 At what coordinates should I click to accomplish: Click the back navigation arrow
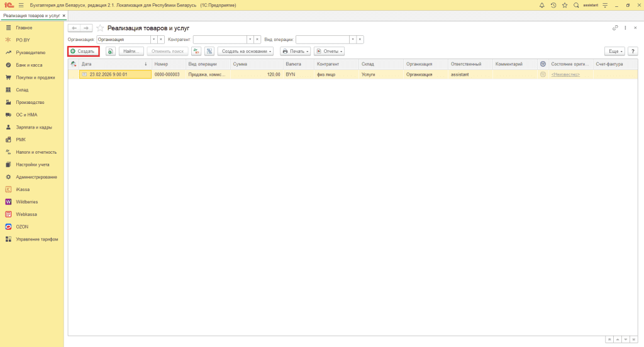74,28
